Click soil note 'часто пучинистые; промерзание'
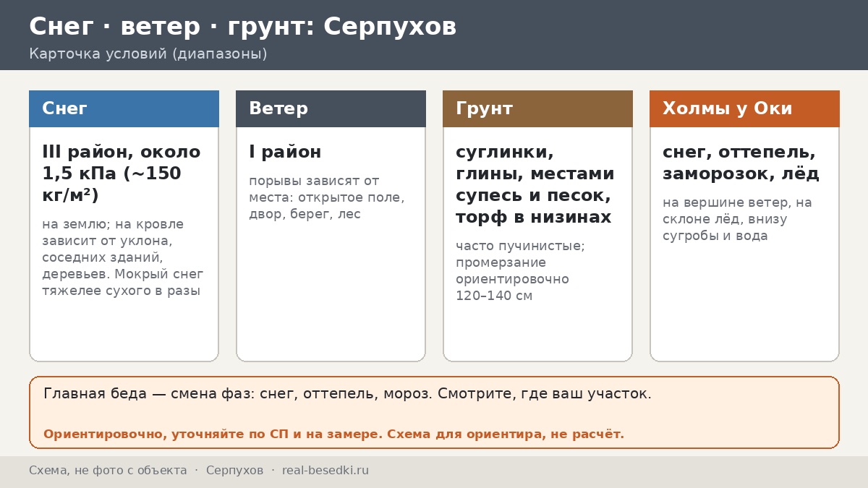 (521, 270)
